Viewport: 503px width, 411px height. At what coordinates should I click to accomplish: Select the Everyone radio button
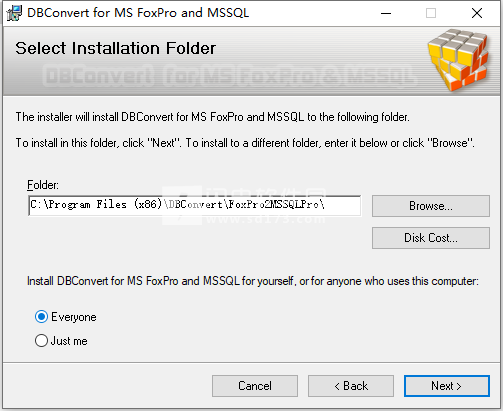pos(41,317)
